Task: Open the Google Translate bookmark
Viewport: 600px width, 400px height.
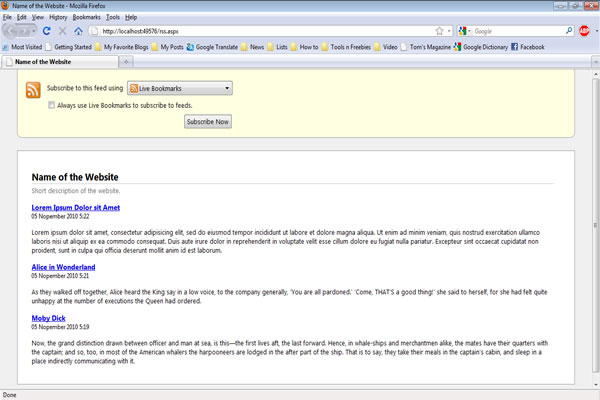Action: [212, 47]
